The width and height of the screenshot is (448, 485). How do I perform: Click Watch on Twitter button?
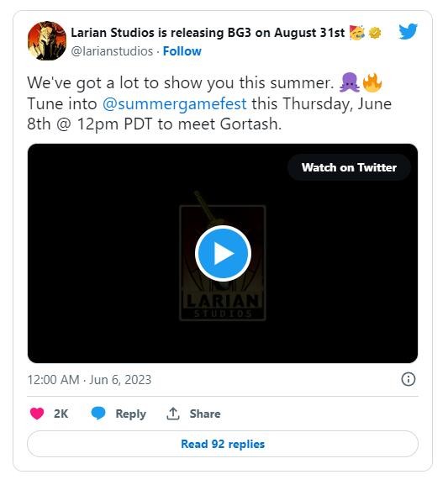pos(349,167)
